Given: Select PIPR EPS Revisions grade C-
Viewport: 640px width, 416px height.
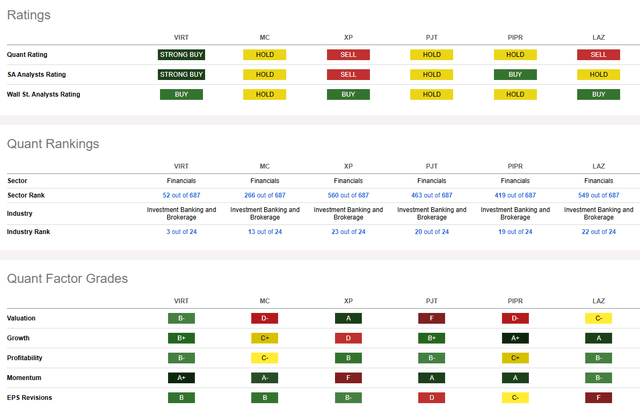Looking at the screenshot, I should 515,398.
